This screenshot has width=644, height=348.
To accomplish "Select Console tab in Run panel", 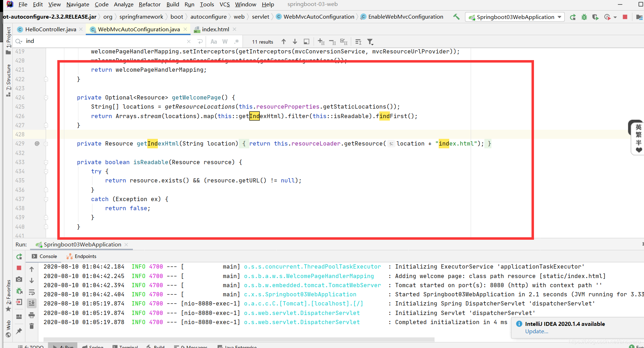I will point(44,256).
